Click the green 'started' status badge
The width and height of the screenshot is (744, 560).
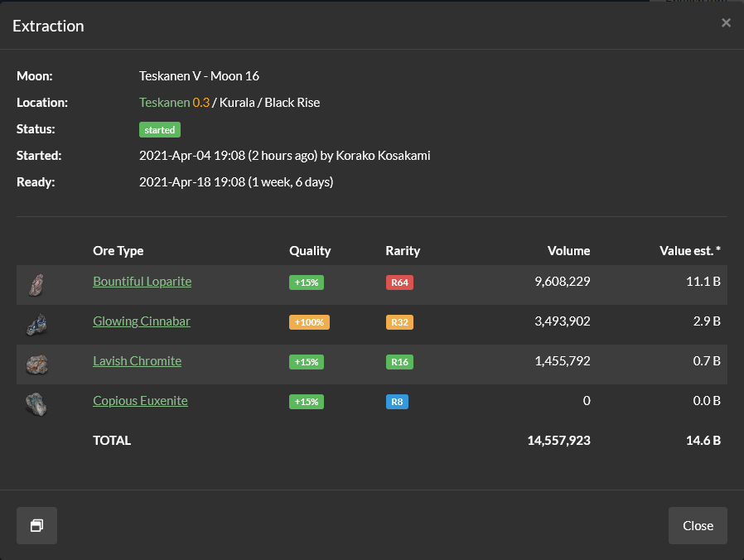160,130
